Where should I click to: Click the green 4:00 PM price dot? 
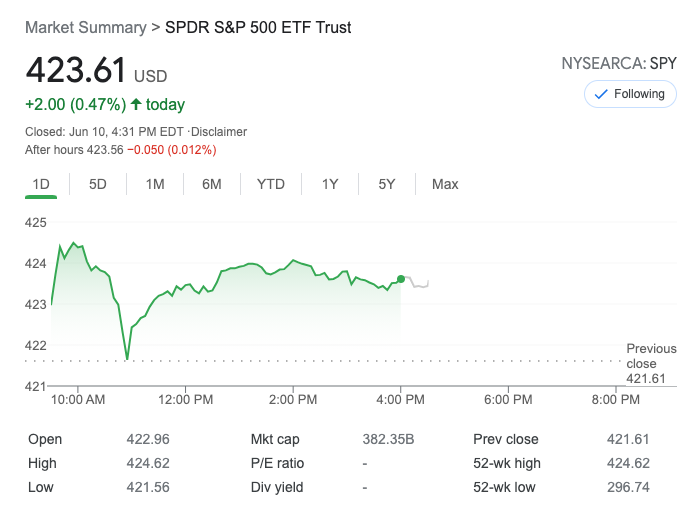click(401, 279)
